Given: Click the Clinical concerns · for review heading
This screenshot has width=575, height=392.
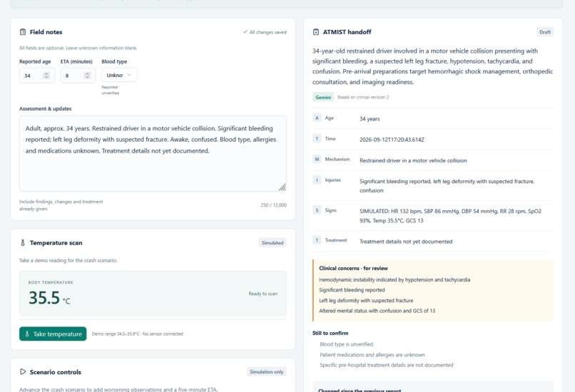Looking at the screenshot, I should [353, 268].
